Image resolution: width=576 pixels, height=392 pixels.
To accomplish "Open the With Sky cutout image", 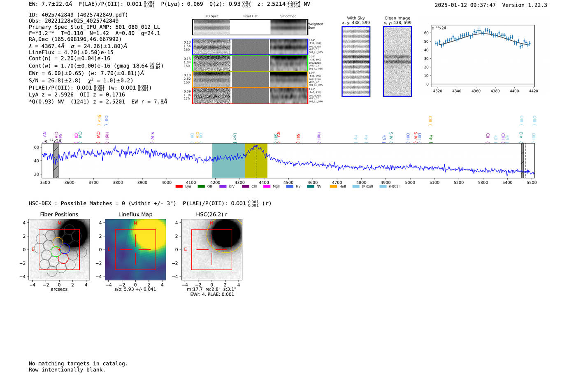I will (356, 61).
